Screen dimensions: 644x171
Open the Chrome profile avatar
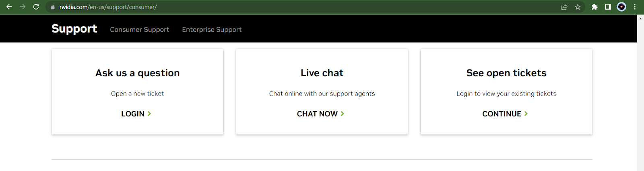point(621,7)
